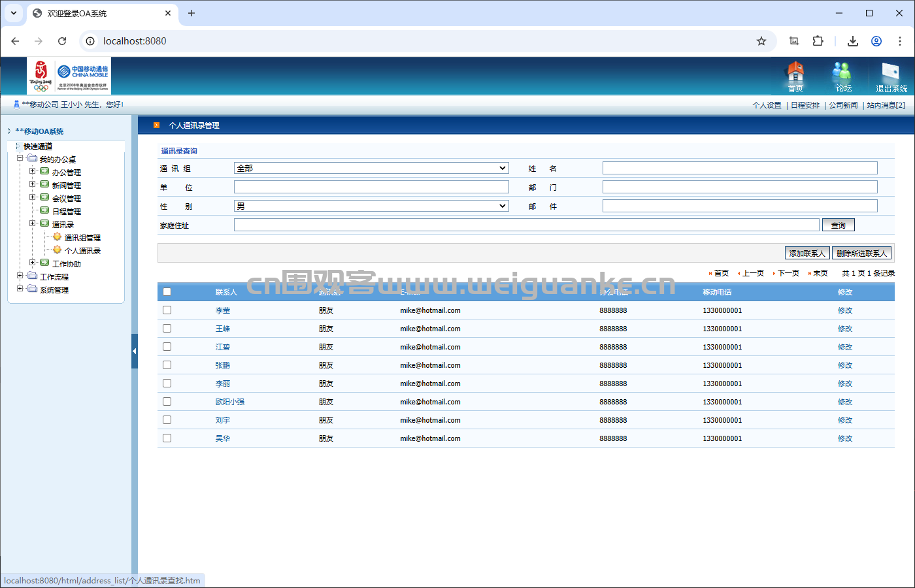Collapse the 通讯录 tree node
Viewport: 915px width, 588px height.
coord(32,223)
